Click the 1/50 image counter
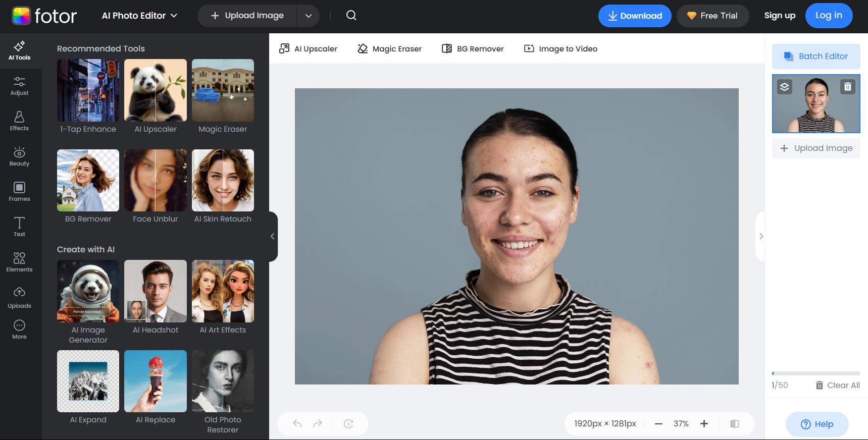 (780, 386)
